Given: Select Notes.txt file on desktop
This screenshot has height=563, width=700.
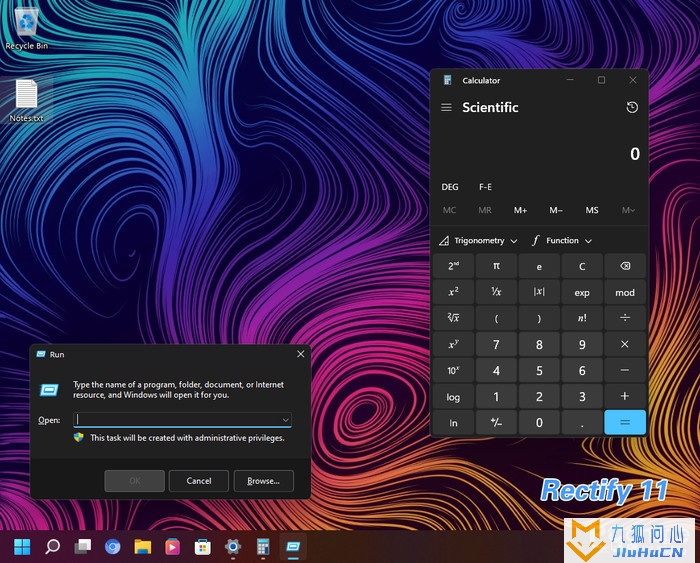Looking at the screenshot, I should [x=26, y=100].
